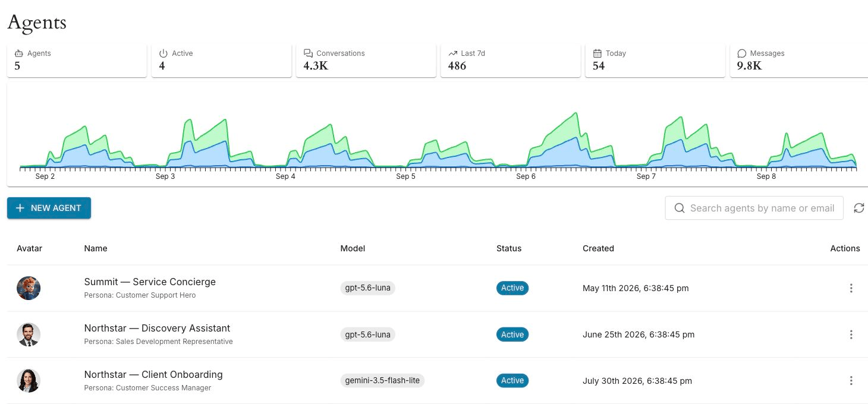Click the NEW AGENT button
The height and width of the screenshot is (404, 868).
coord(49,208)
